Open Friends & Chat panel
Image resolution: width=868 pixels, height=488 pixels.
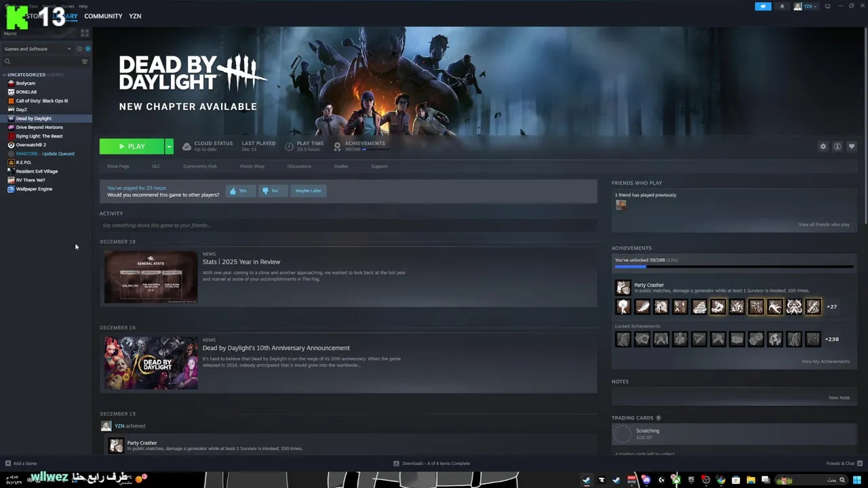[x=844, y=464]
